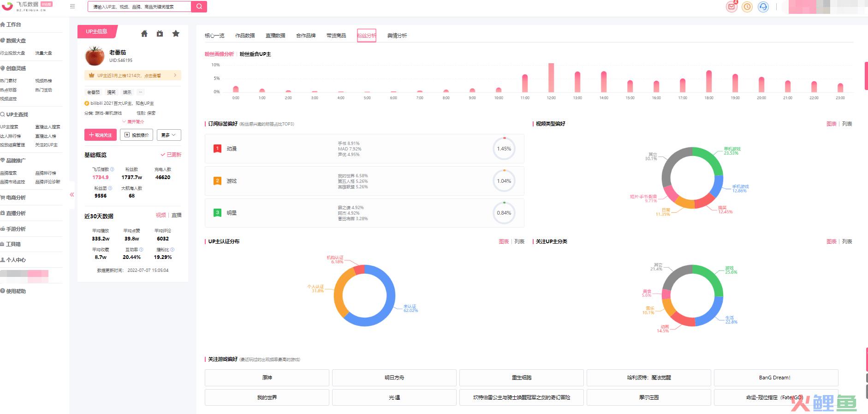Click the green rank 3 badge for 明星
868x414 pixels.
217,213
